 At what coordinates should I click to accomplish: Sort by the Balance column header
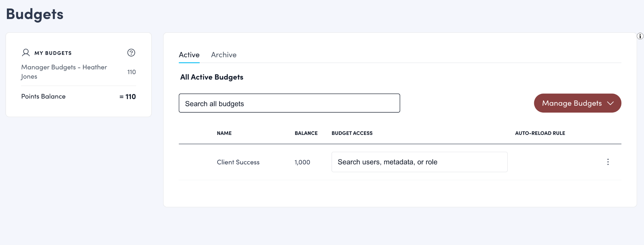(x=306, y=133)
